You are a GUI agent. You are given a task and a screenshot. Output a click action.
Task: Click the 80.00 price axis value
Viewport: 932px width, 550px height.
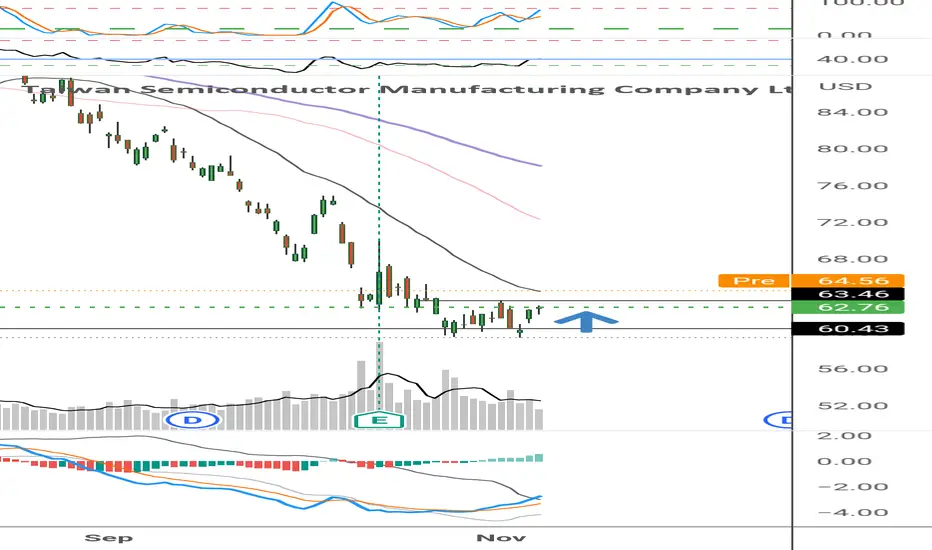click(x=852, y=149)
